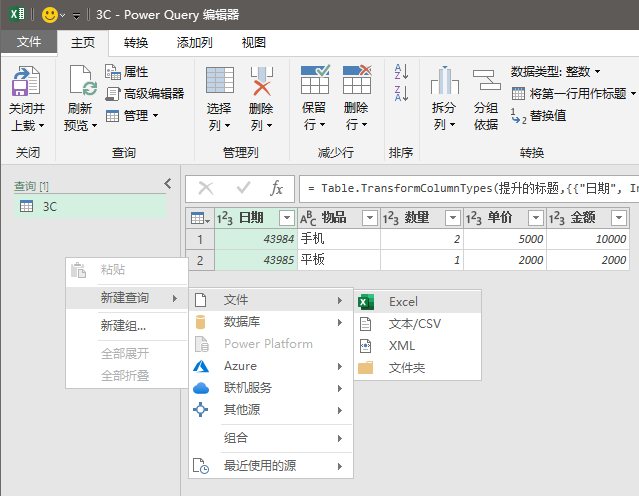The height and width of the screenshot is (496, 639).
Task: Select row number 1 header
Action: pyautogui.click(x=200, y=239)
